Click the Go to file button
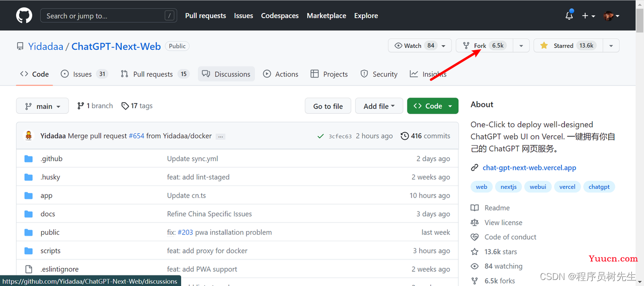Image resolution: width=644 pixels, height=286 pixels. tap(328, 106)
